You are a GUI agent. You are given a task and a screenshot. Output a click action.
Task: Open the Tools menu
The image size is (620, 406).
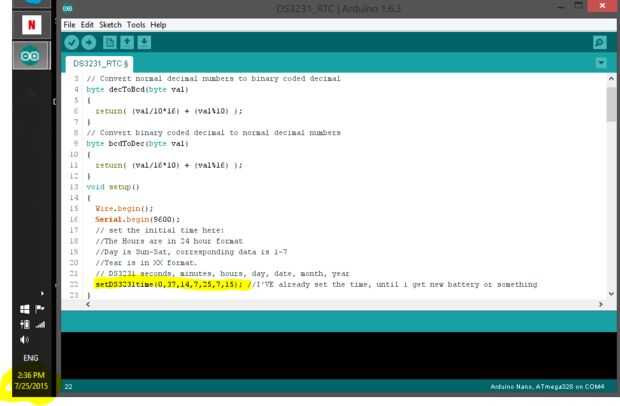click(x=136, y=25)
